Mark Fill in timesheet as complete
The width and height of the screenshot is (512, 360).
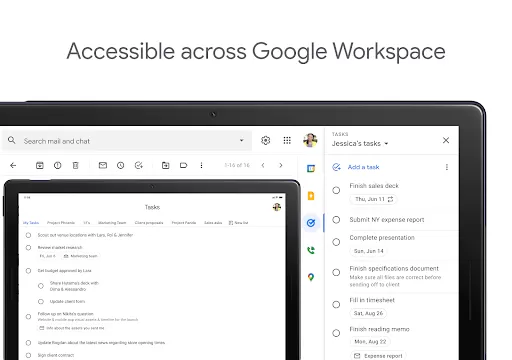pyautogui.click(x=336, y=304)
